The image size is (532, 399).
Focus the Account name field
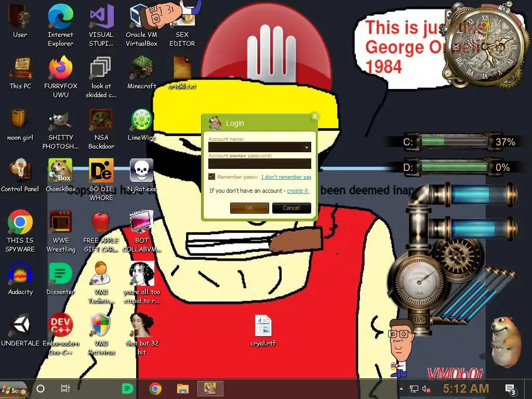pos(260,147)
